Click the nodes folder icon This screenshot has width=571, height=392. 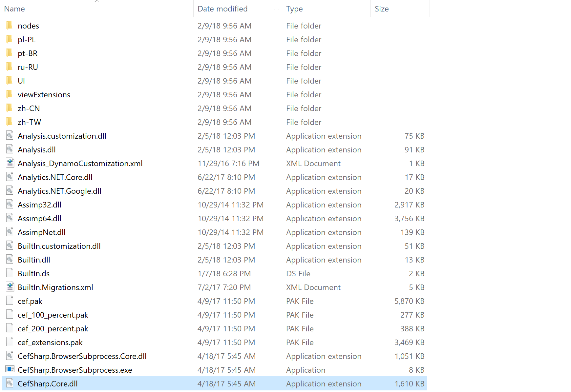10,26
